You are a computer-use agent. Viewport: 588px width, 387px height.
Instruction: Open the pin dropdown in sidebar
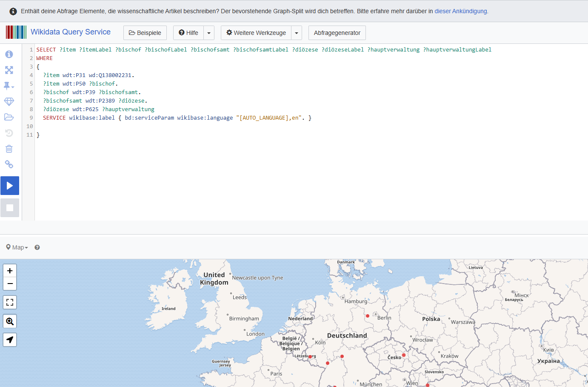pos(9,86)
